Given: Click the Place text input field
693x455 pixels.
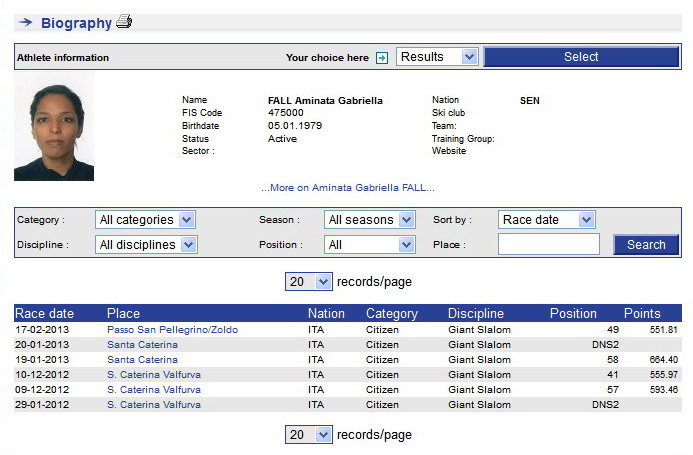Looking at the screenshot, I should click(x=548, y=245).
